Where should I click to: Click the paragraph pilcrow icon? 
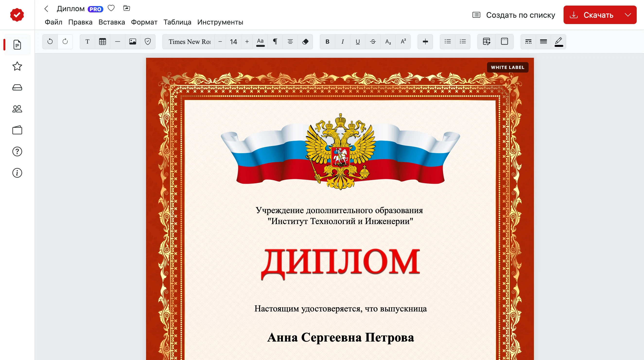(x=275, y=42)
